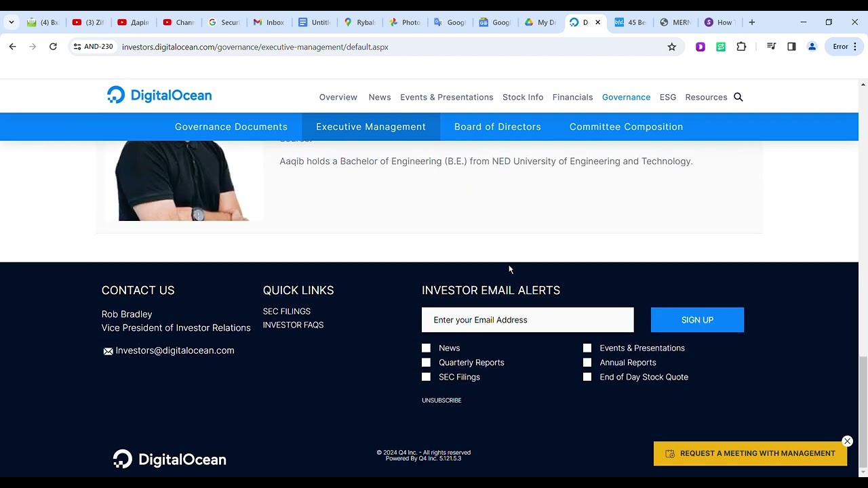
Task: Open the Resources nav item
Action: (x=706, y=97)
